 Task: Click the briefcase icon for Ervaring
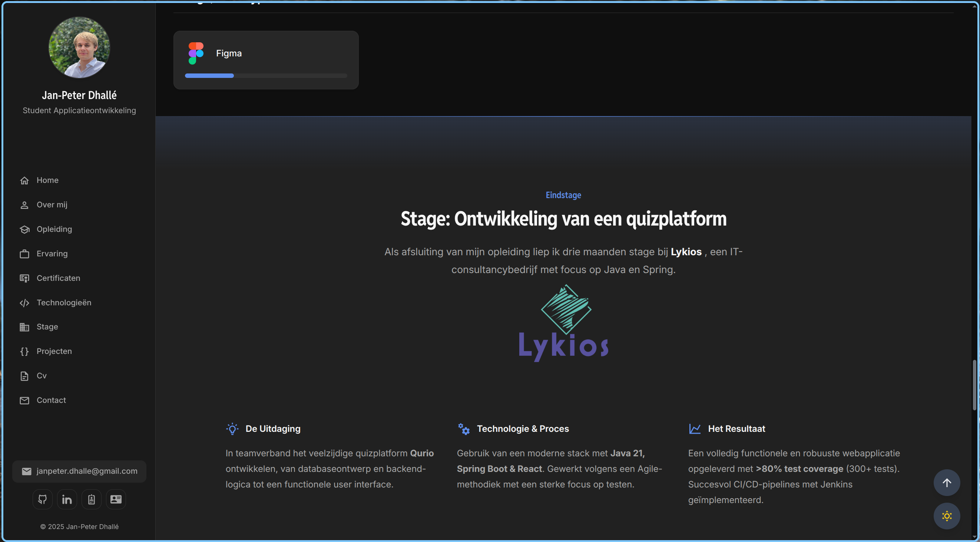24,254
